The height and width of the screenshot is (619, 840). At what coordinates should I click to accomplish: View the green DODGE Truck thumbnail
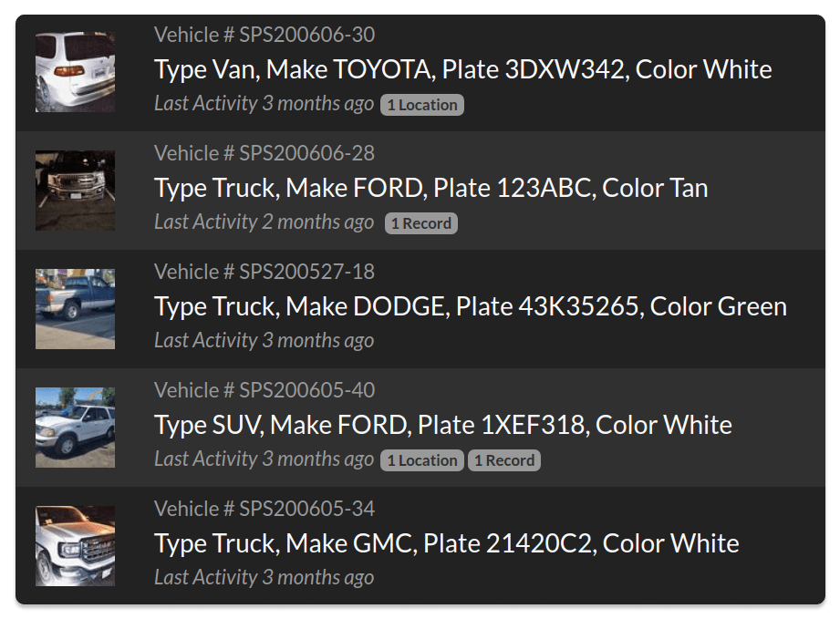click(x=75, y=308)
